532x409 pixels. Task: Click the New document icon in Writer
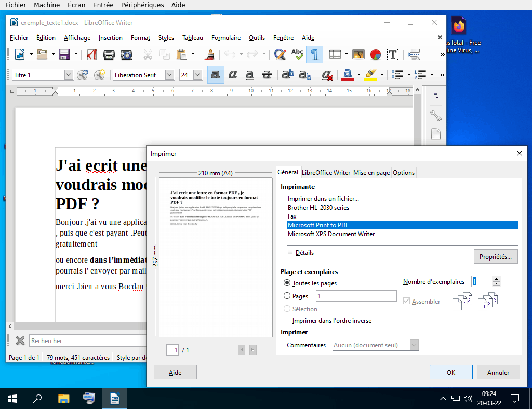(x=20, y=54)
